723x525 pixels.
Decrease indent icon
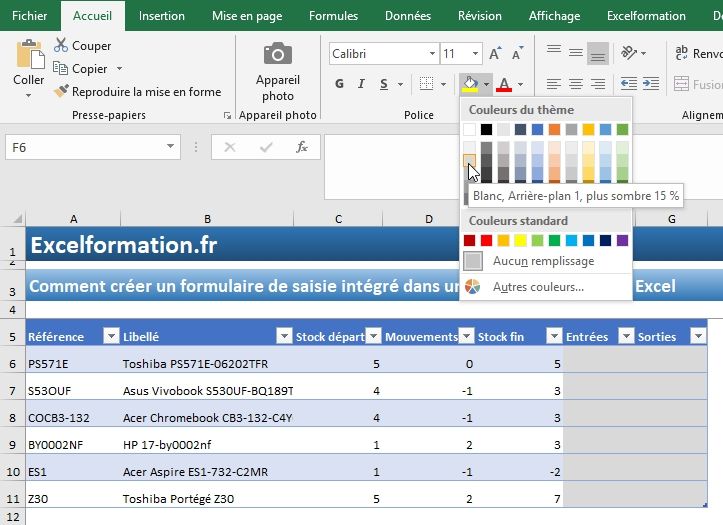(628, 84)
